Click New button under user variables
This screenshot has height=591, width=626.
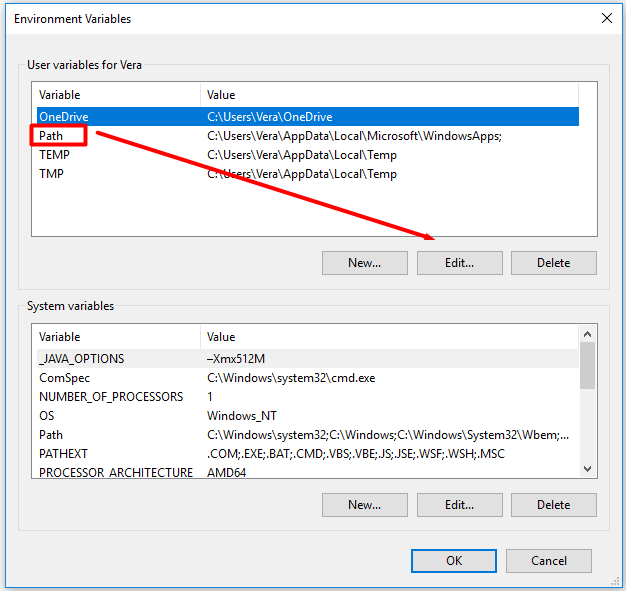coord(364,263)
